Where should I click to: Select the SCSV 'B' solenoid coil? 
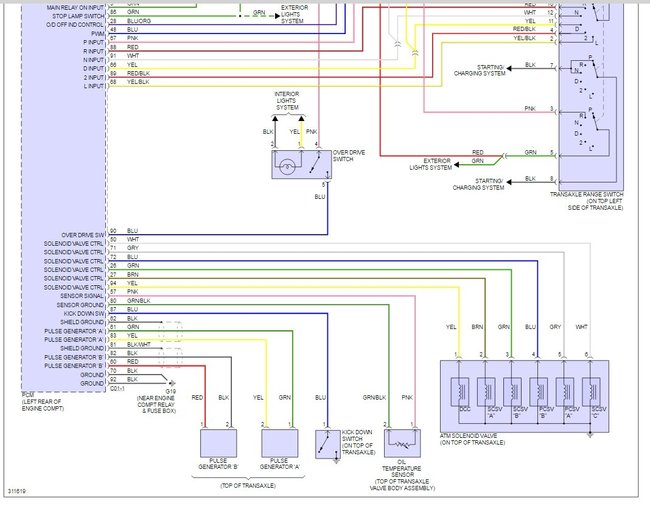[512, 392]
